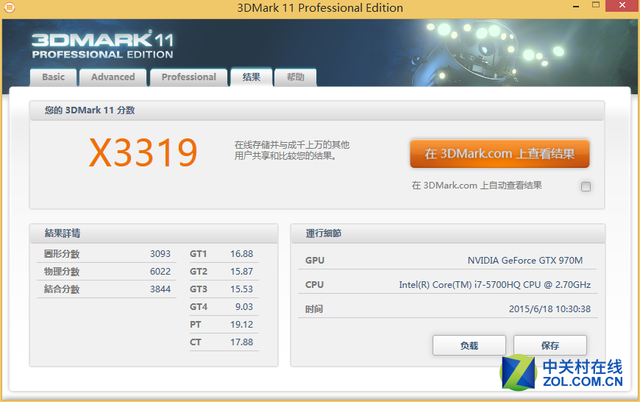640x402 pixels.
Task: Open the Advanced tab
Action: [x=113, y=77]
